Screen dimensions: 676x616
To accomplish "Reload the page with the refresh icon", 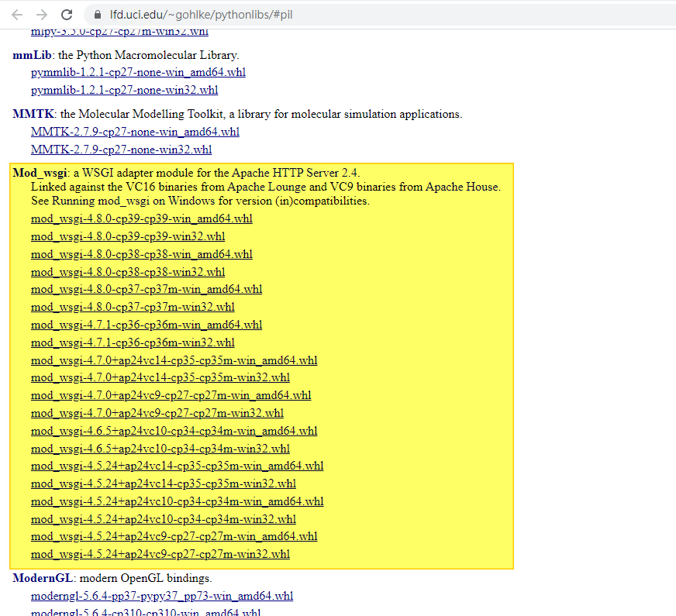I will point(67,15).
